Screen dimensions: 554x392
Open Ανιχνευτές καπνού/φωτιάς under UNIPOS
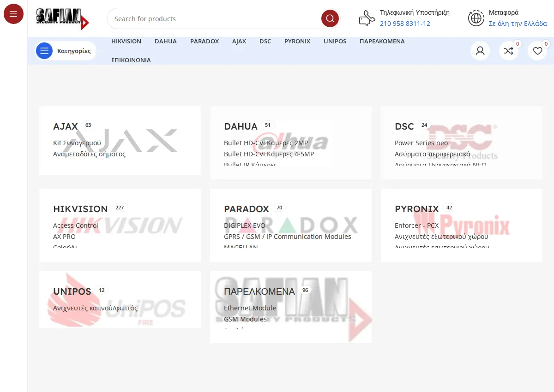[96, 308]
